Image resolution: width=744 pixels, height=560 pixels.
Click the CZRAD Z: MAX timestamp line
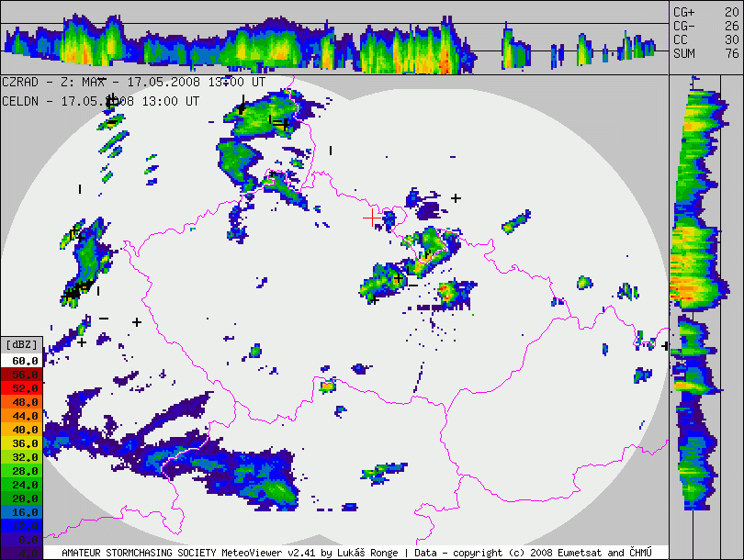[x=133, y=82]
